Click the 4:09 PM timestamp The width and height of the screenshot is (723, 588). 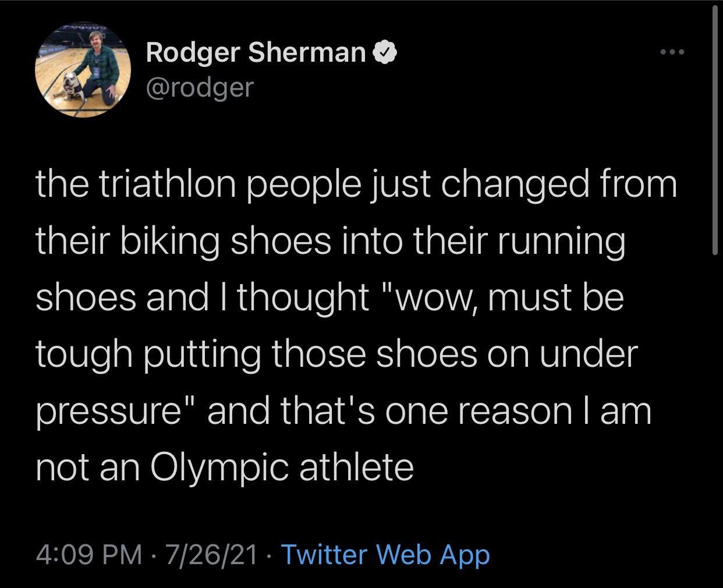(88, 554)
